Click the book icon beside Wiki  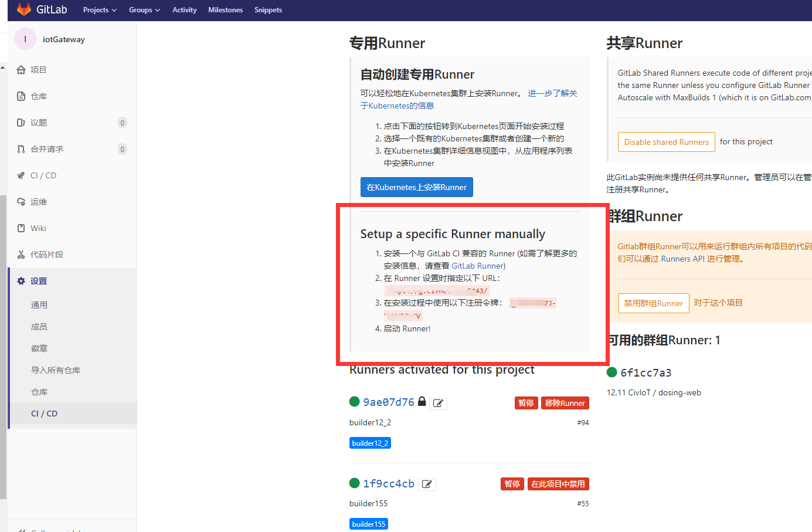tap(21, 228)
